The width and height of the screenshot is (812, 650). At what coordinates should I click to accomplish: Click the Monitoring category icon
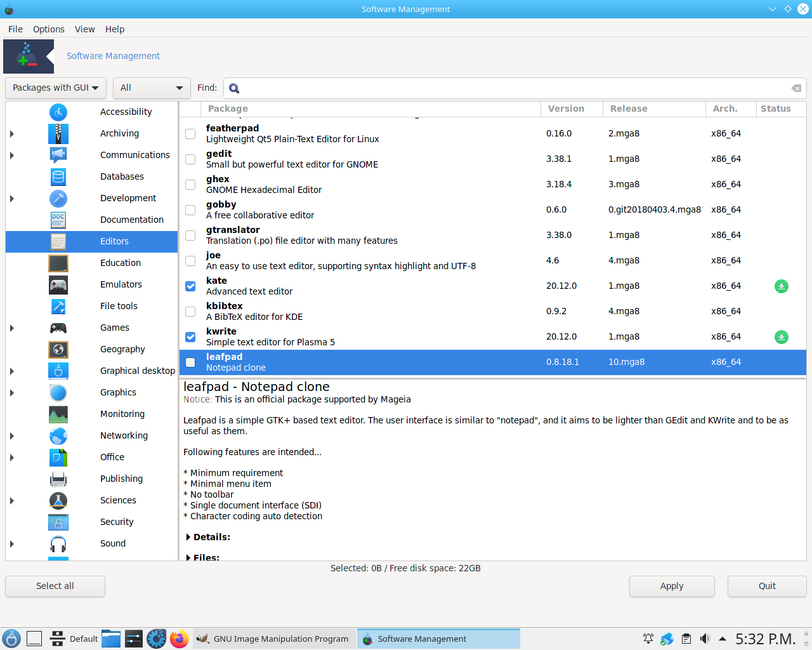(x=58, y=415)
